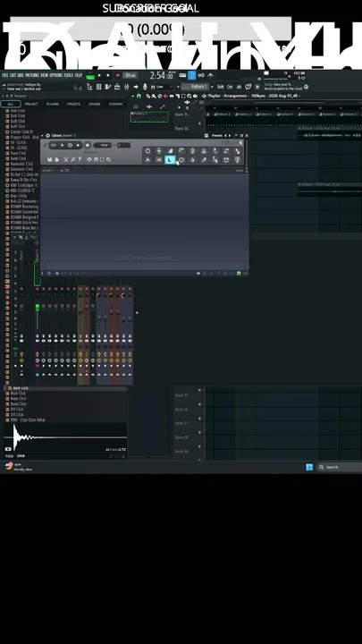This screenshot has height=644, width=362.
Task: Click the Edison stop button
Action: (78, 145)
